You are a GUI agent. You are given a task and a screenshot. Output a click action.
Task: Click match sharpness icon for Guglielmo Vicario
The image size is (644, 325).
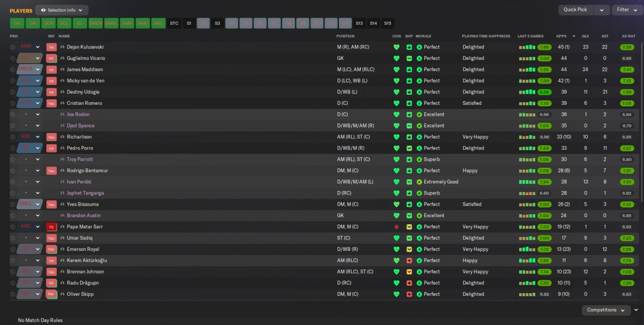coord(410,58)
